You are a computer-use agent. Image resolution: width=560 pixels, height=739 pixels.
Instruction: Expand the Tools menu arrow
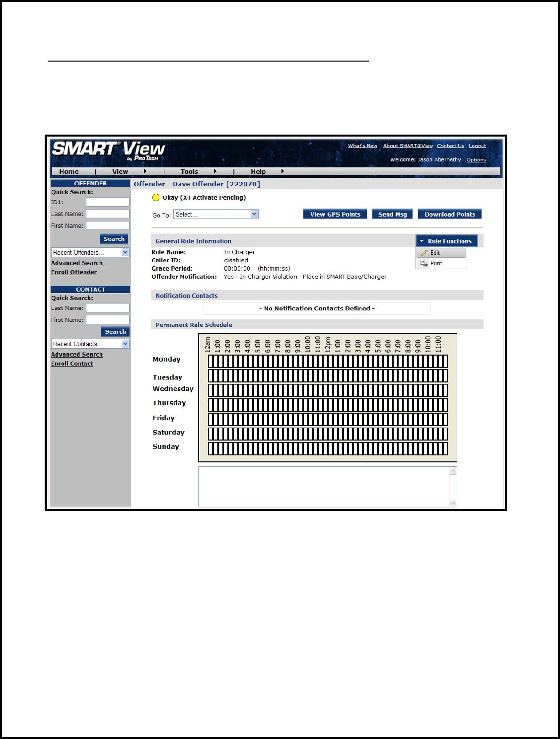(x=215, y=171)
